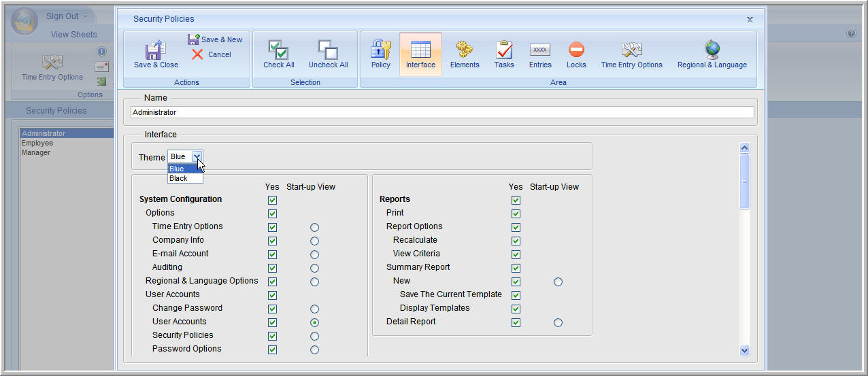Image resolution: width=868 pixels, height=376 pixels.
Task: Select the Manager policy in the list
Action: [x=67, y=152]
